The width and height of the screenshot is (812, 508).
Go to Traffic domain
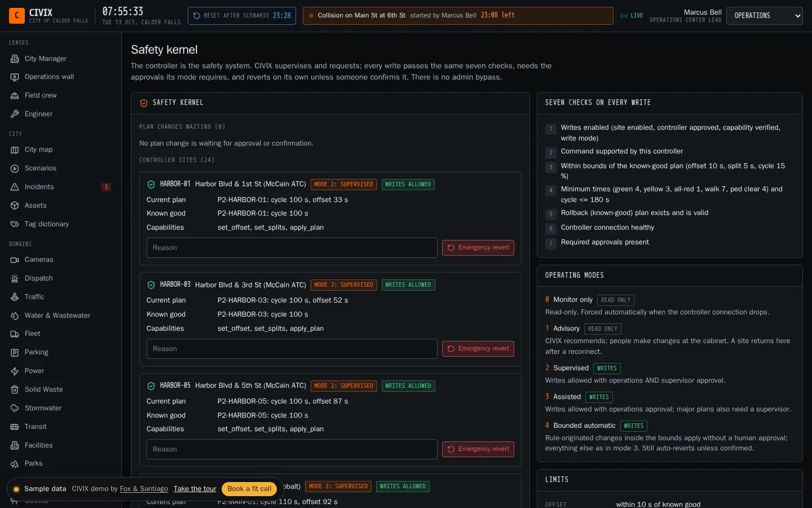(x=34, y=297)
